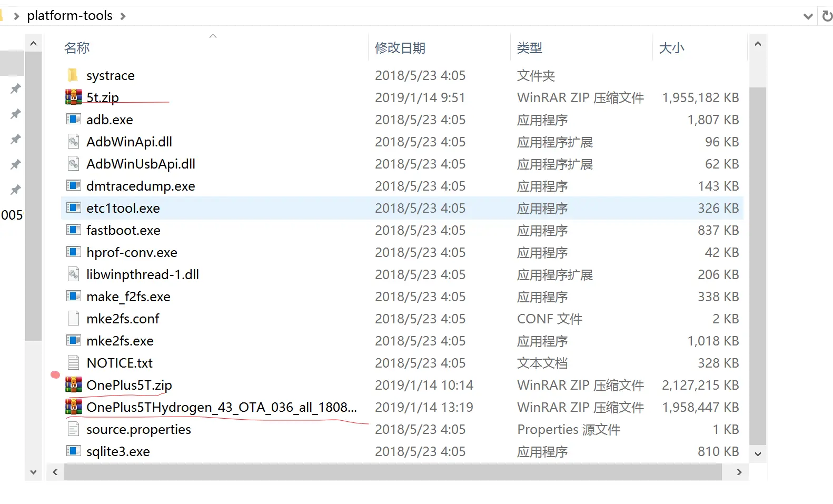Screen dimensions: 833x504
Task: Sort files by the 修改日期 column header
Action: 400,48
